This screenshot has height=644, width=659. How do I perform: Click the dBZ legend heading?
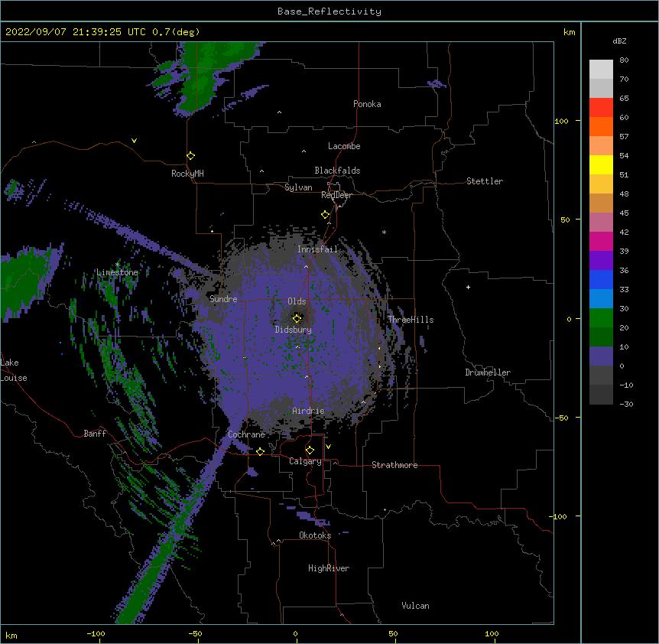click(619, 41)
